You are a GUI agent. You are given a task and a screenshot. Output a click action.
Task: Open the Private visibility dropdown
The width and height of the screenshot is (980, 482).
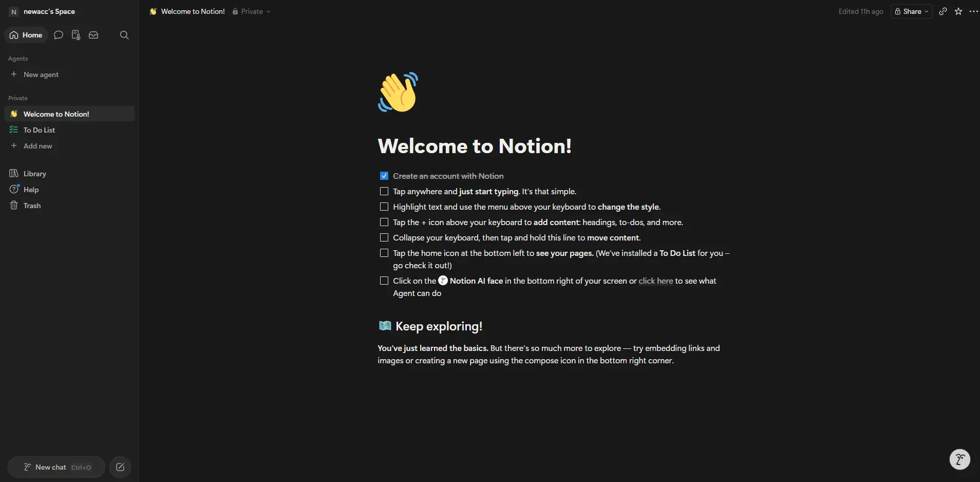pyautogui.click(x=251, y=11)
